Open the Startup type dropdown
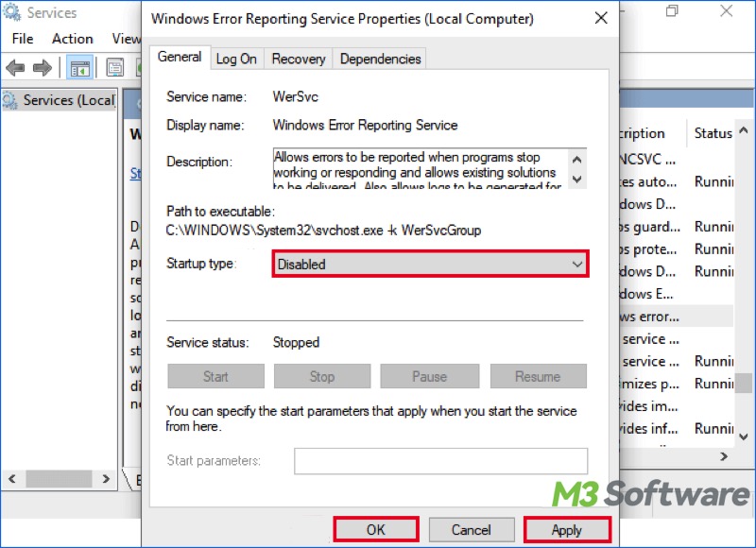The height and width of the screenshot is (548, 756). tap(430, 265)
